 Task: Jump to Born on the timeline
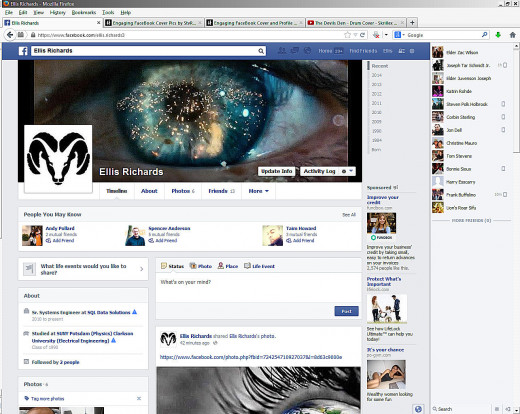click(376, 150)
